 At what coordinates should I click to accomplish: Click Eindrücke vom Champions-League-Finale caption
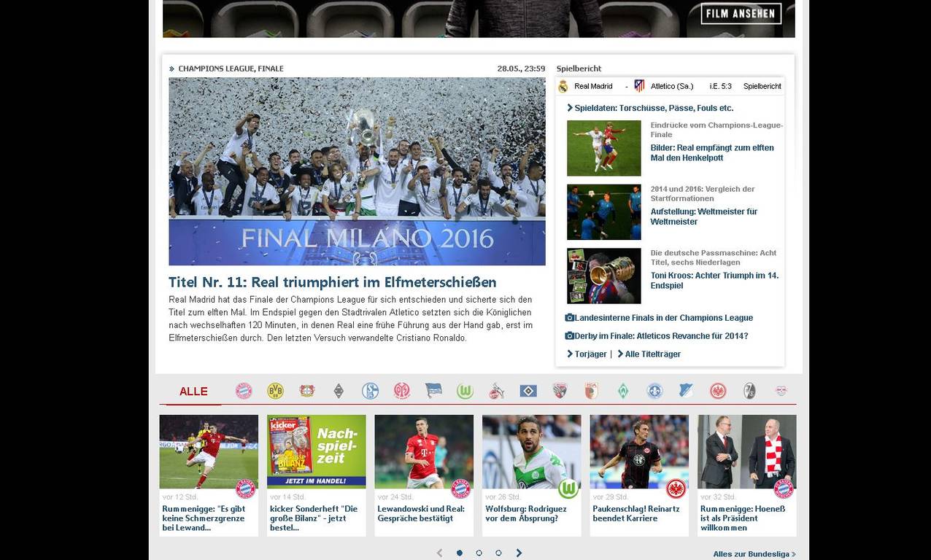coord(716,130)
